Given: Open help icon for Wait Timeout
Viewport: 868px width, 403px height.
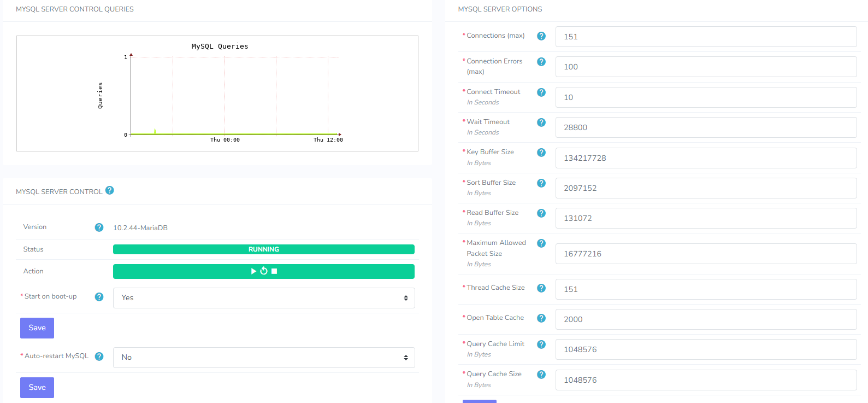Looking at the screenshot, I should point(541,122).
